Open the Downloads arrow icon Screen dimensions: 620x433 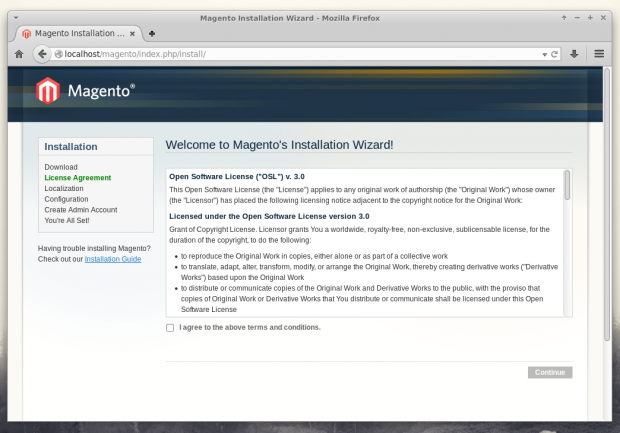tap(574, 54)
